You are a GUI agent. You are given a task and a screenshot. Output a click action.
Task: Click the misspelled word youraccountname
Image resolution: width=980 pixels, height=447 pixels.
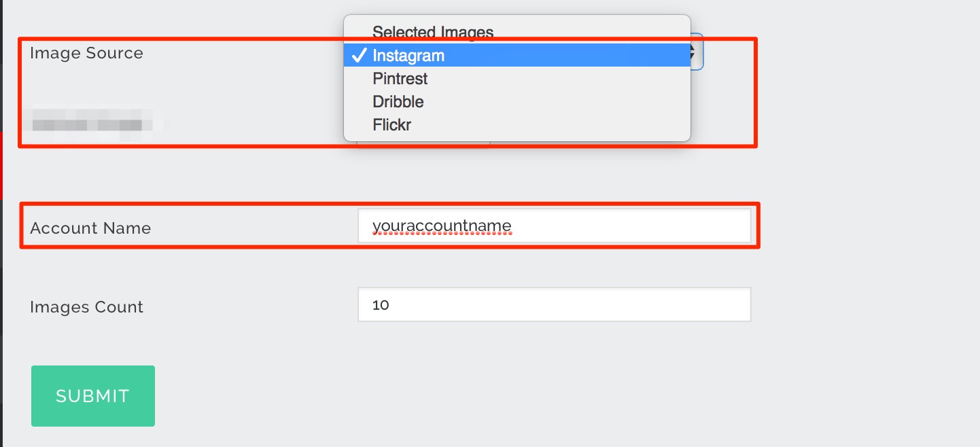tap(442, 226)
